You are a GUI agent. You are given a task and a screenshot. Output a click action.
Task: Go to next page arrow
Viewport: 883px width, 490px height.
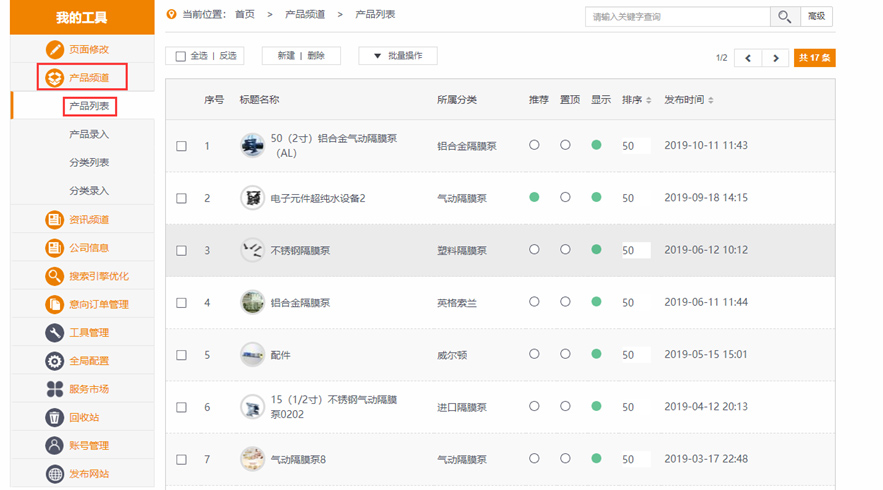click(775, 57)
